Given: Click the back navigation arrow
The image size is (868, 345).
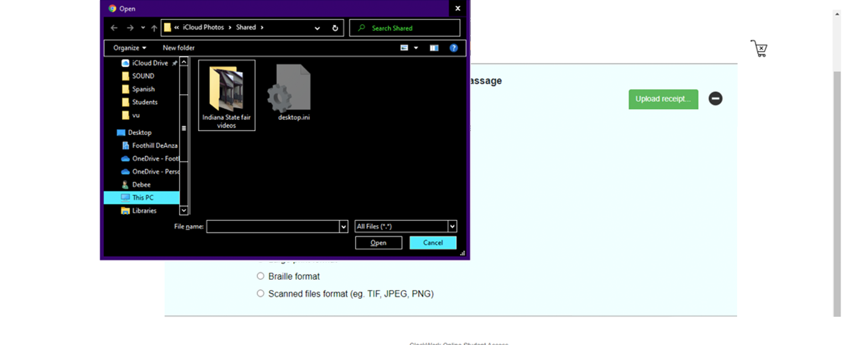Looking at the screenshot, I should tap(114, 28).
